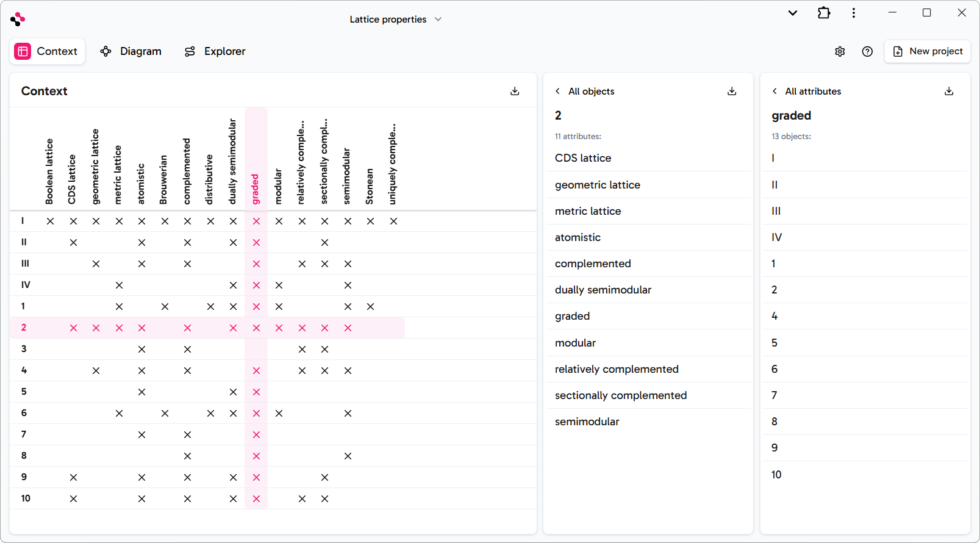
Task: Toggle cell for row 3 graded column
Action: pos(256,349)
